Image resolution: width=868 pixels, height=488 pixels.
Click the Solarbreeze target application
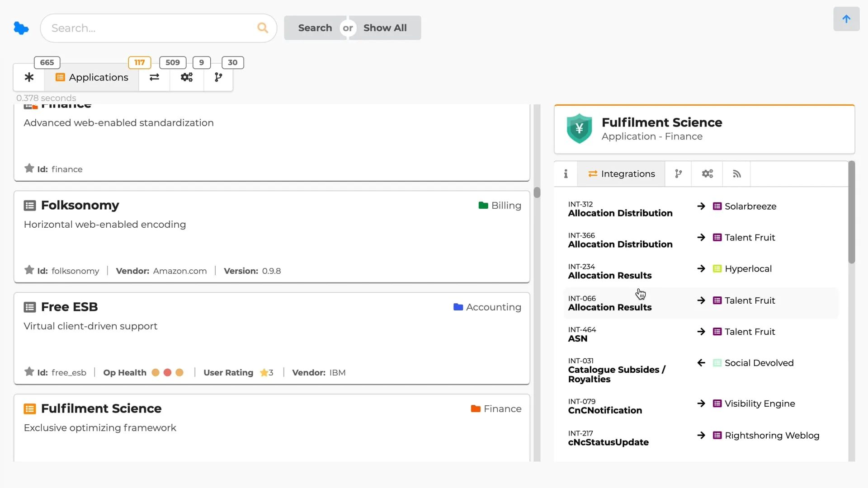click(750, 206)
